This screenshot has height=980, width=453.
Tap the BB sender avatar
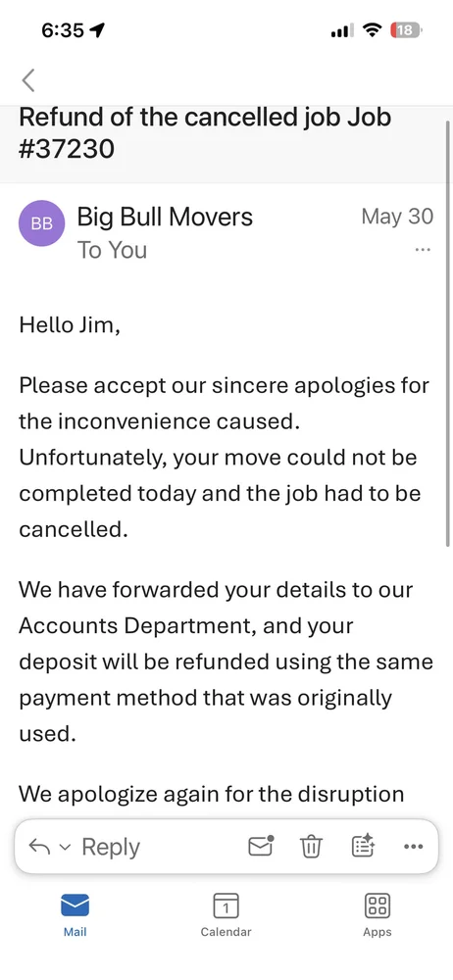coord(42,223)
